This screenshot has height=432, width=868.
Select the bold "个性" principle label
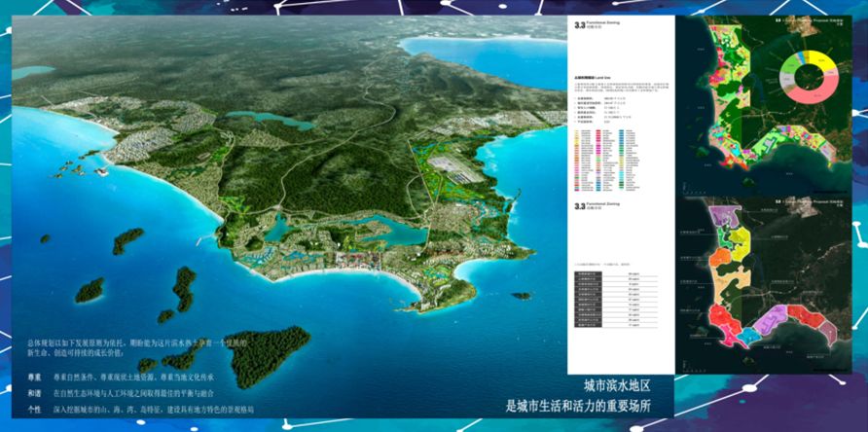pos(34,410)
